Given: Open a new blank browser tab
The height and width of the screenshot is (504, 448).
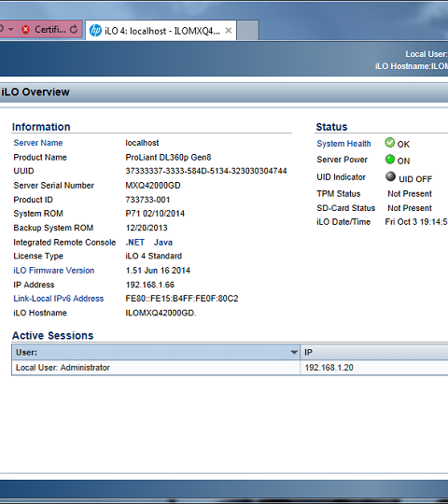Looking at the screenshot, I should pyautogui.click(x=247, y=31).
